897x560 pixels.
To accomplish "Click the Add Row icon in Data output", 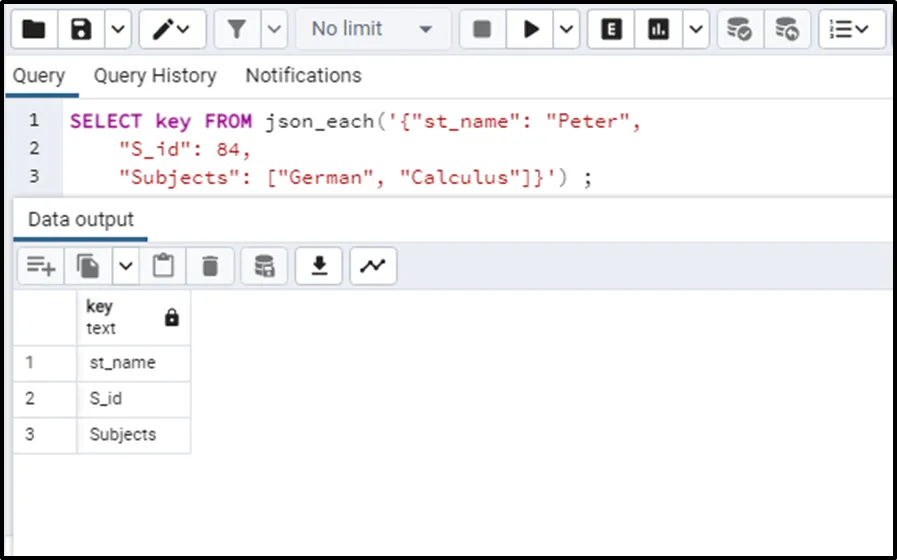I will point(41,266).
